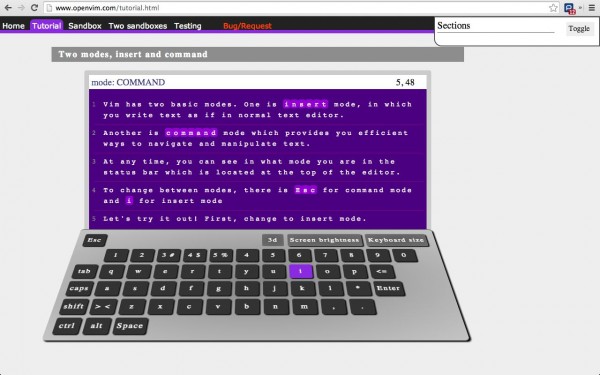This screenshot has height=375, width=600.
Task: Click the Keyboard size button
Action: tap(396, 240)
